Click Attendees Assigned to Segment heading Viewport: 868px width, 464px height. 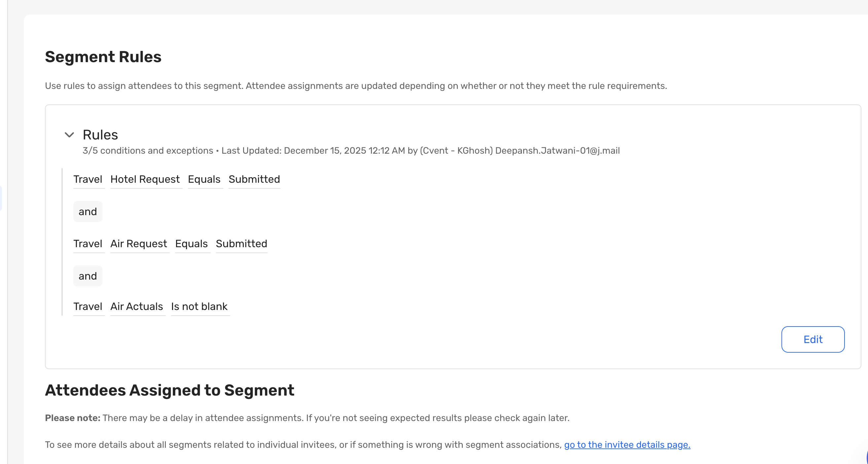pyautogui.click(x=169, y=390)
